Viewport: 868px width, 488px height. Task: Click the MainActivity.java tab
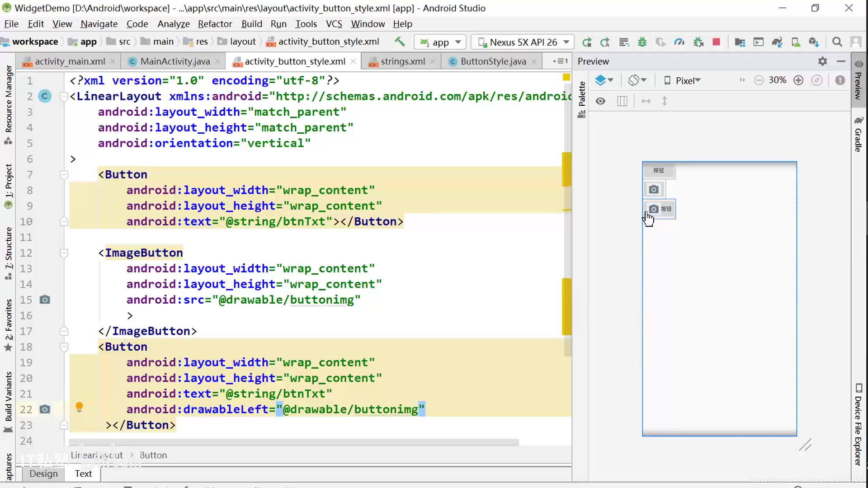pyautogui.click(x=175, y=61)
